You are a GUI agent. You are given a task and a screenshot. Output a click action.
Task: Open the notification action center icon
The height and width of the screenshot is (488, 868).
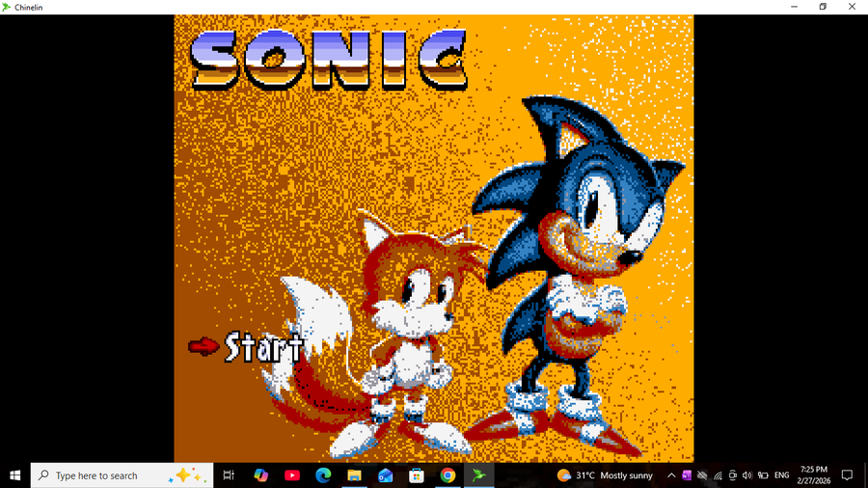847,475
